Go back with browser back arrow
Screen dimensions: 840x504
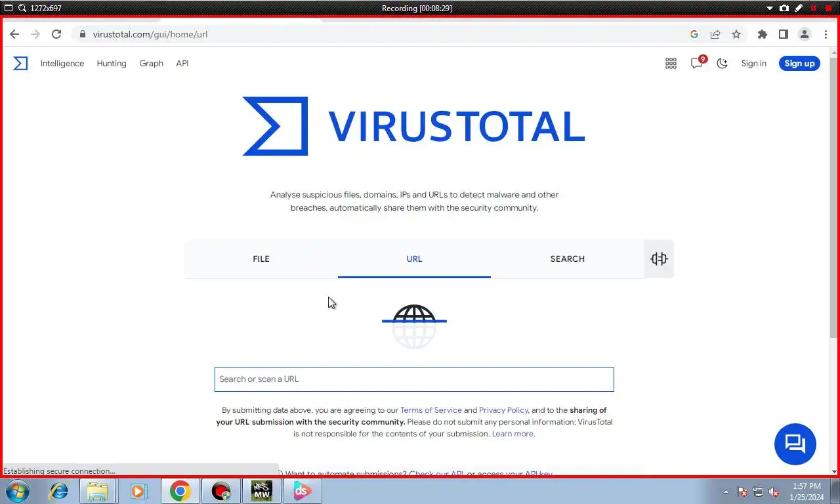click(x=14, y=34)
